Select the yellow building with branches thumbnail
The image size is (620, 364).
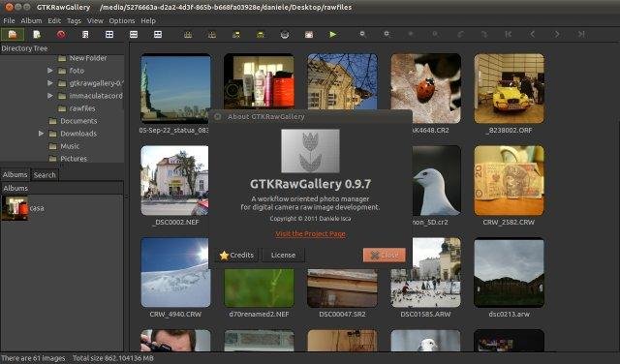pyautogui.click(x=342, y=81)
